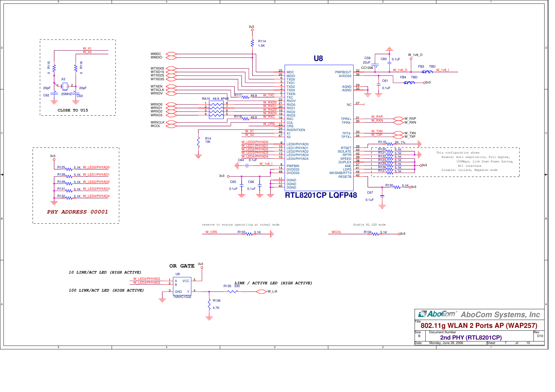Select the R125 resistor symbol

click(69, 169)
